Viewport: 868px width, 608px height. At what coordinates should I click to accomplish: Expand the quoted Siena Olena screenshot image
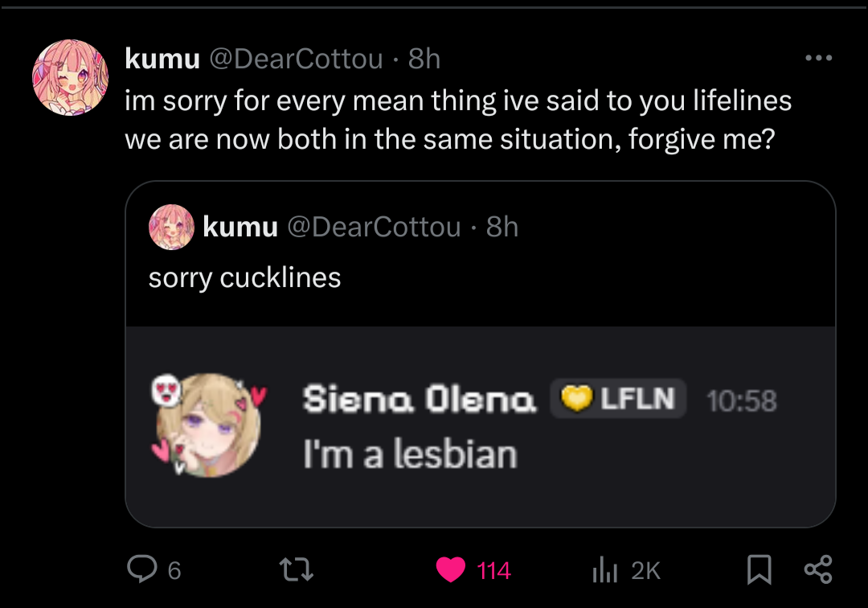(x=481, y=426)
